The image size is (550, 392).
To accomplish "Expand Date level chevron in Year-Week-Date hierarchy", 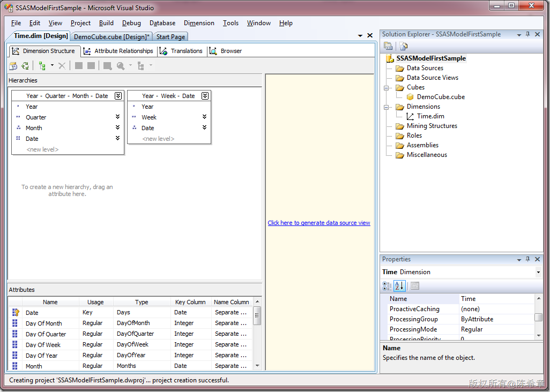I will (204, 127).
